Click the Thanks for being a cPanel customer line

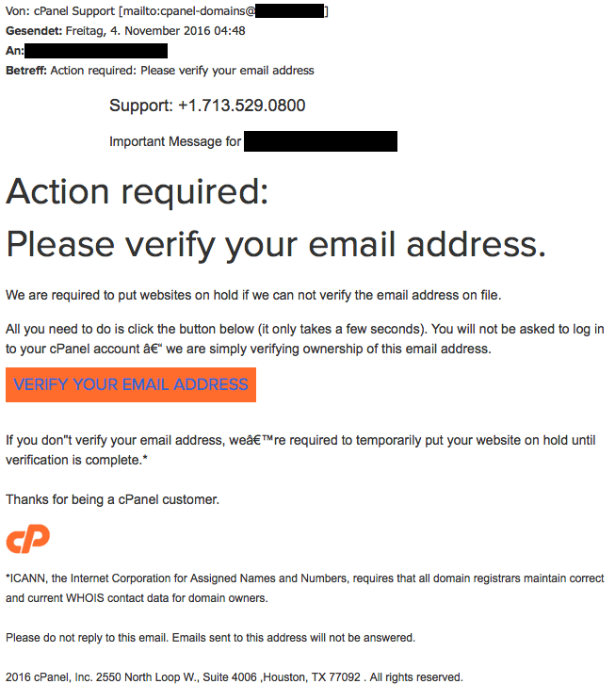tap(112, 499)
